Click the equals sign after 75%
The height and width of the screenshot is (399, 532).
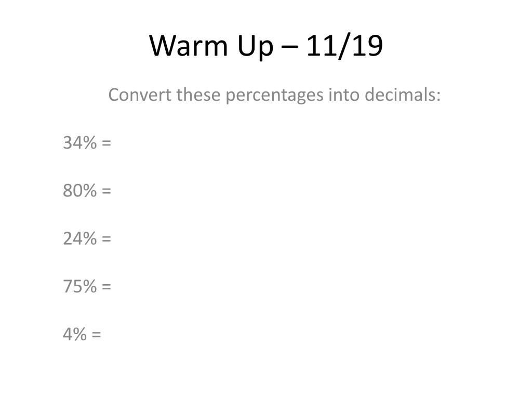[x=107, y=287]
